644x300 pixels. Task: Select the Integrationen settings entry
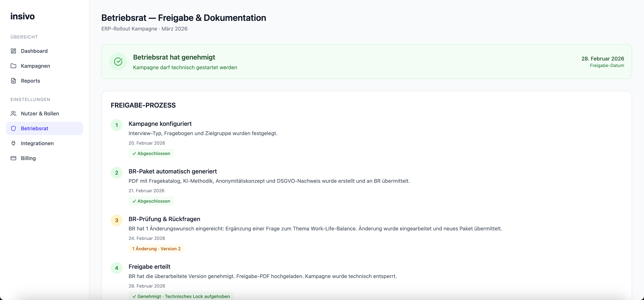point(37,143)
